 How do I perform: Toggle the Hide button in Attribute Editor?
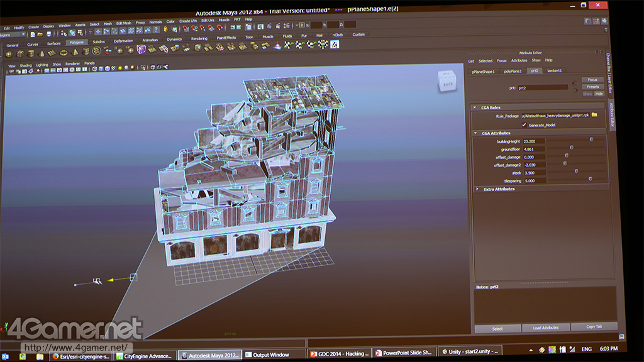[x=599, y=94]
